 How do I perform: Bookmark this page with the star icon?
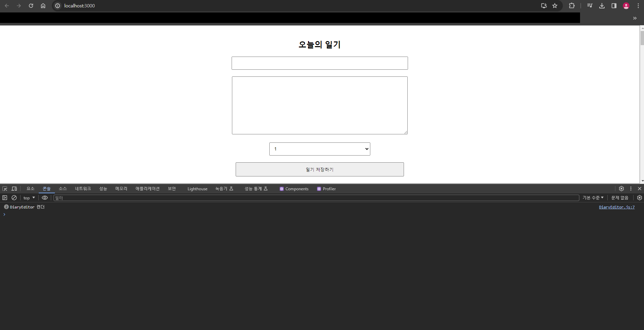(555, 6)
